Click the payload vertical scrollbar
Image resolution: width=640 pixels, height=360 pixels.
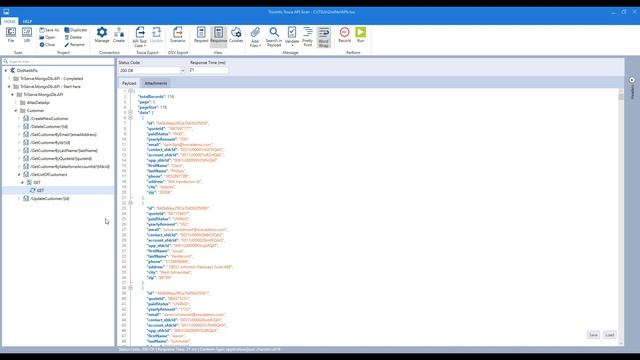pos(621,217)
